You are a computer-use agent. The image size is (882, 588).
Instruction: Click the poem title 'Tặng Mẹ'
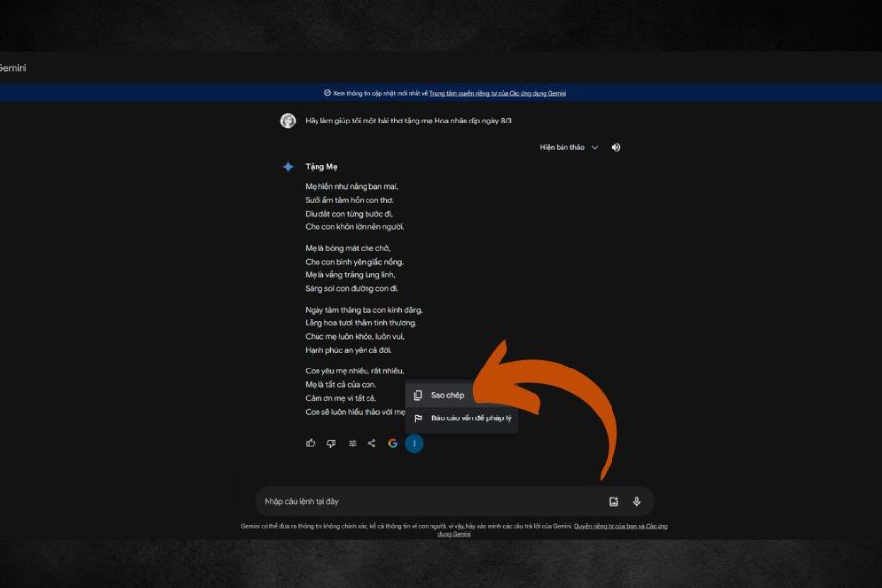[321, 167]
